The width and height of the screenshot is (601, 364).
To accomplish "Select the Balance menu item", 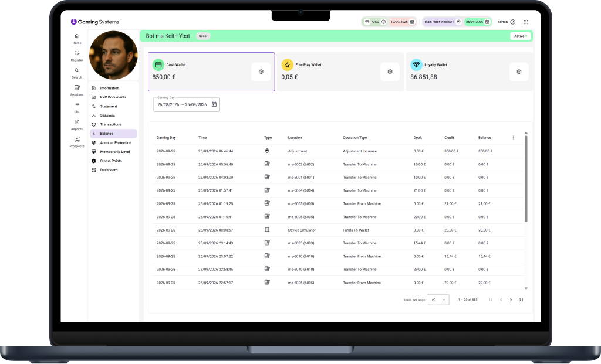I will click(113, 134).
